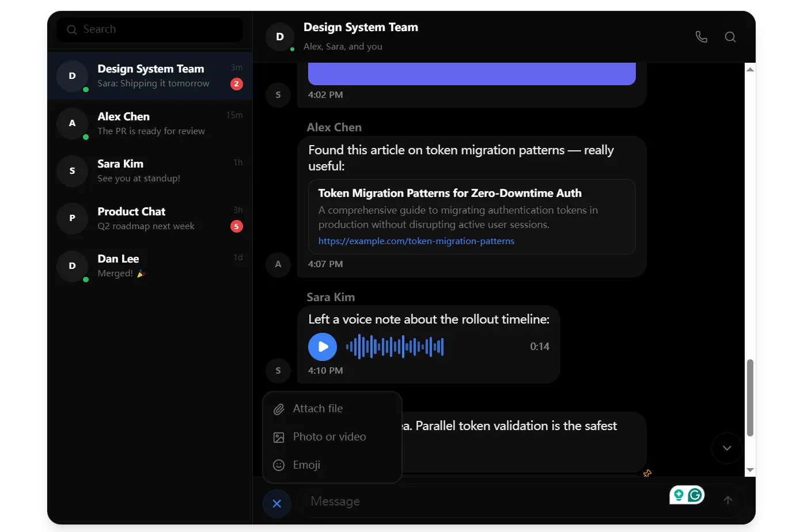Switch to the Sara Kim chat
800x532 pixels.
point(149,170)
